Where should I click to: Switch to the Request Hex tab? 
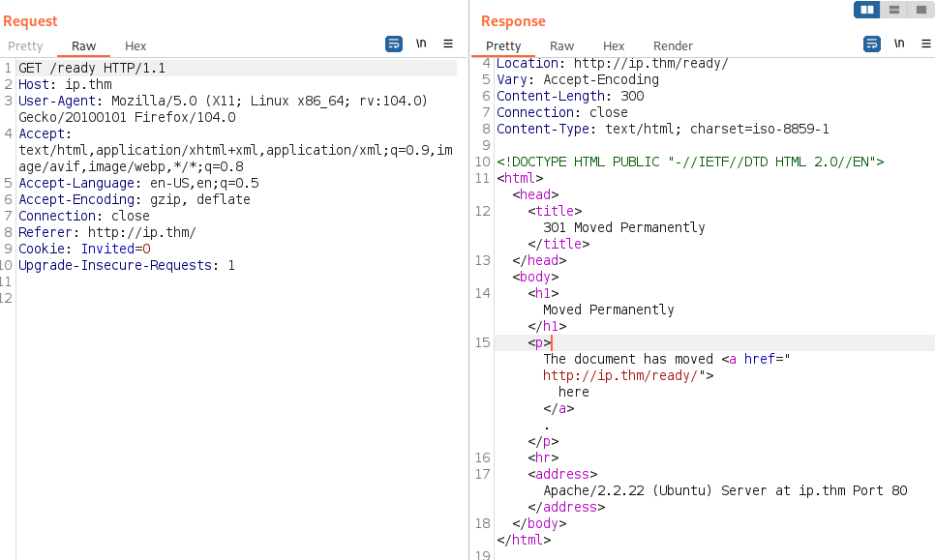(x=136, y=45)
